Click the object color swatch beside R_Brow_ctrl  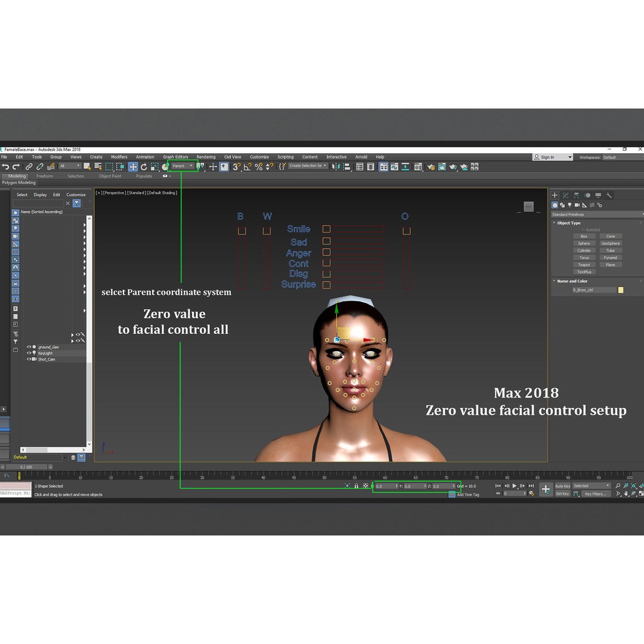tap(621, 290)
